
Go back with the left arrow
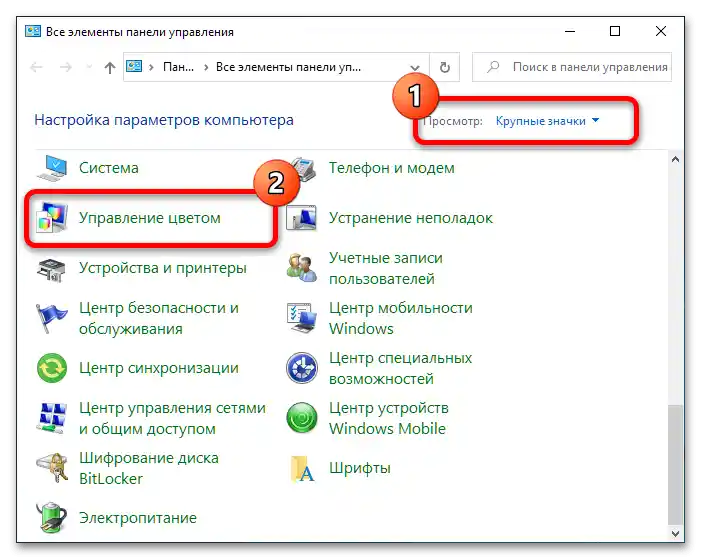[x=36, y=67]
